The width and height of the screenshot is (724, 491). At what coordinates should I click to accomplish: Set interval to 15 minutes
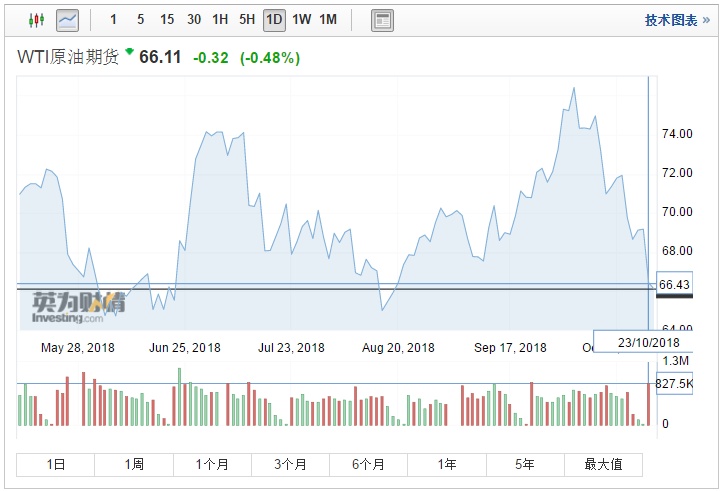167,19
